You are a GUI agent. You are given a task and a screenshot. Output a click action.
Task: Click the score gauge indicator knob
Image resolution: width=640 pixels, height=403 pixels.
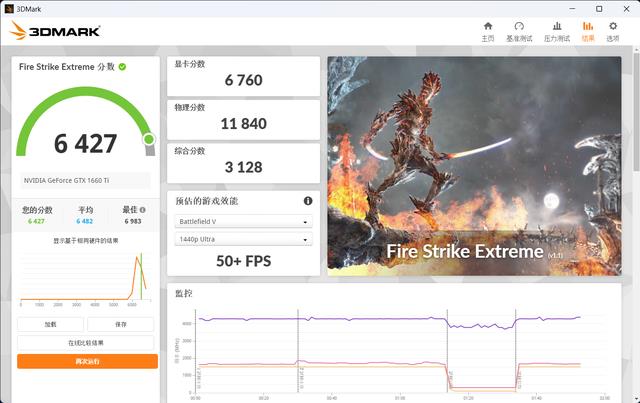point(149,139)
